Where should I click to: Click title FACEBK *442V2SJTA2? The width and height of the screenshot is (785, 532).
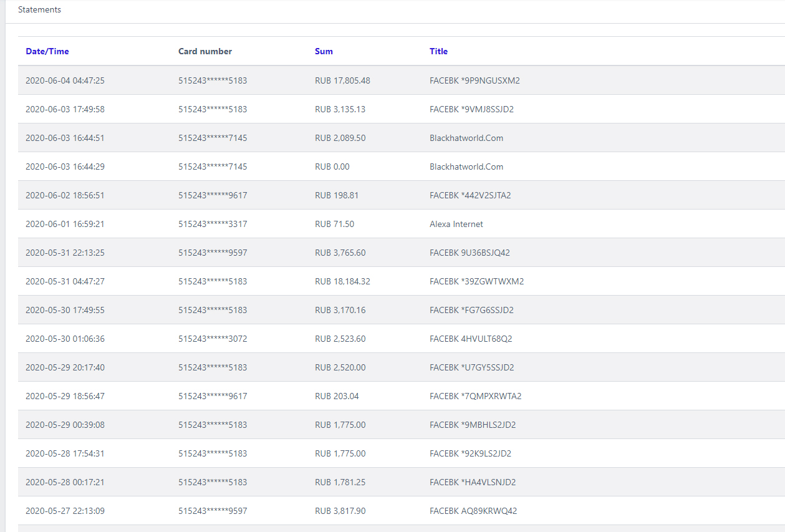click(x=470, y=195)
